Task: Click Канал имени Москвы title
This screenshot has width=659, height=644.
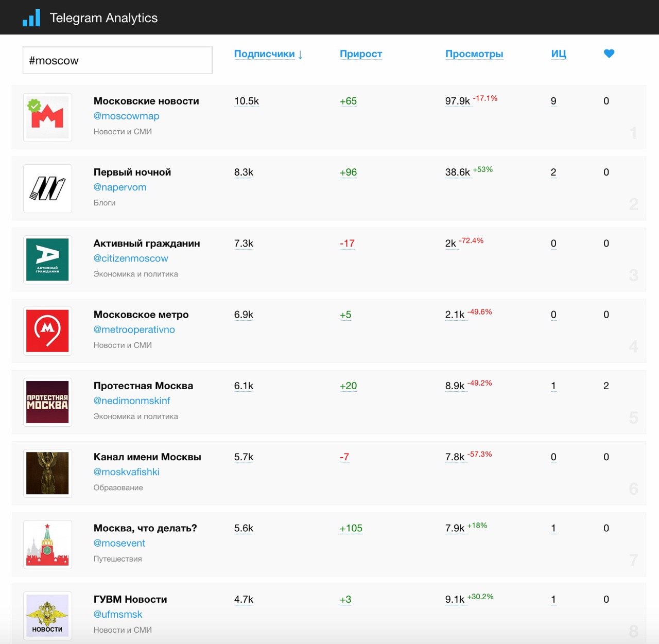Action: 147,457
